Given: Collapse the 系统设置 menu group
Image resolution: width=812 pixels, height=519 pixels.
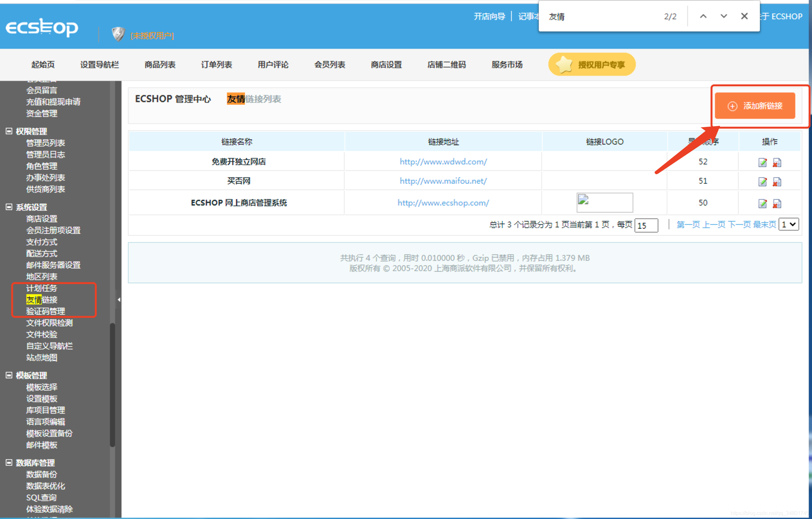Looking at the screenshot, I should pos(9,207).
